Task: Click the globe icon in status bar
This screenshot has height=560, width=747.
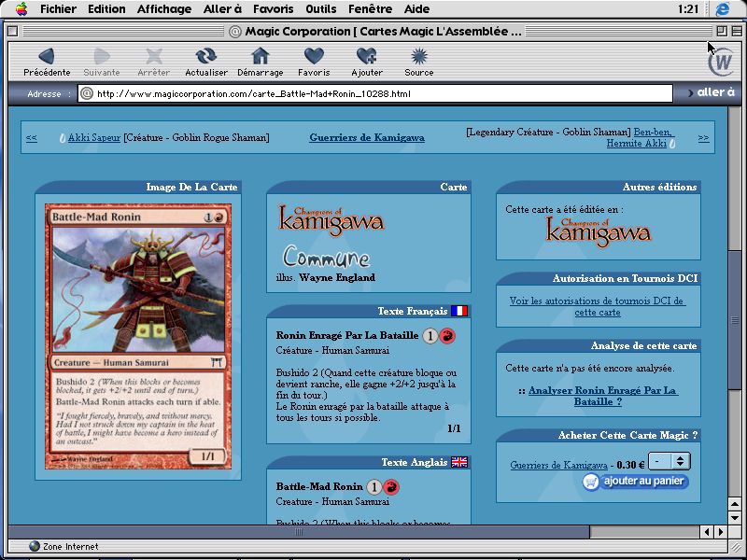Action: pos(34,546)
